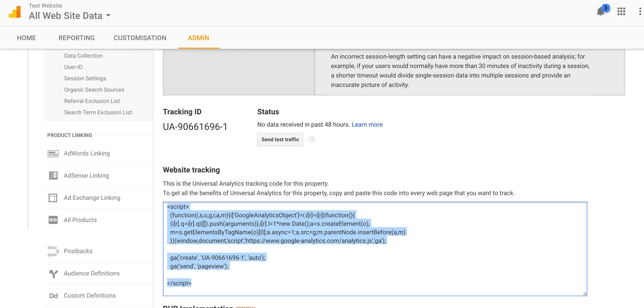Click the Tracking ID heading

[182, 112]
